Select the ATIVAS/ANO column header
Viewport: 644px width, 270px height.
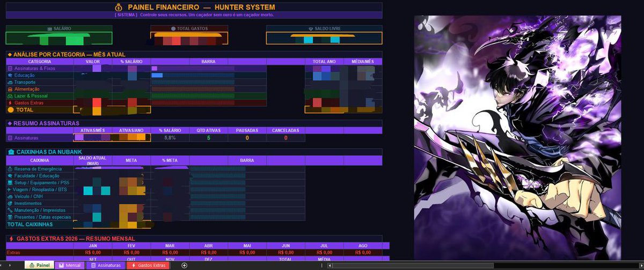coord(131,130)
